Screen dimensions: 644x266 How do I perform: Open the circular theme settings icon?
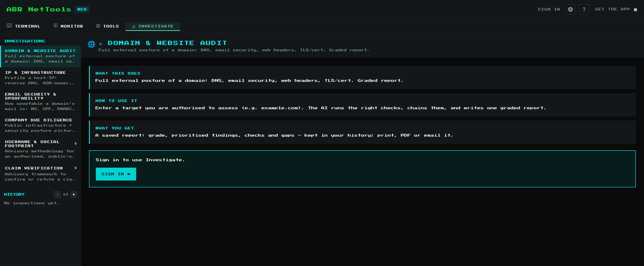pyautogui.click(x=570, y=9)
